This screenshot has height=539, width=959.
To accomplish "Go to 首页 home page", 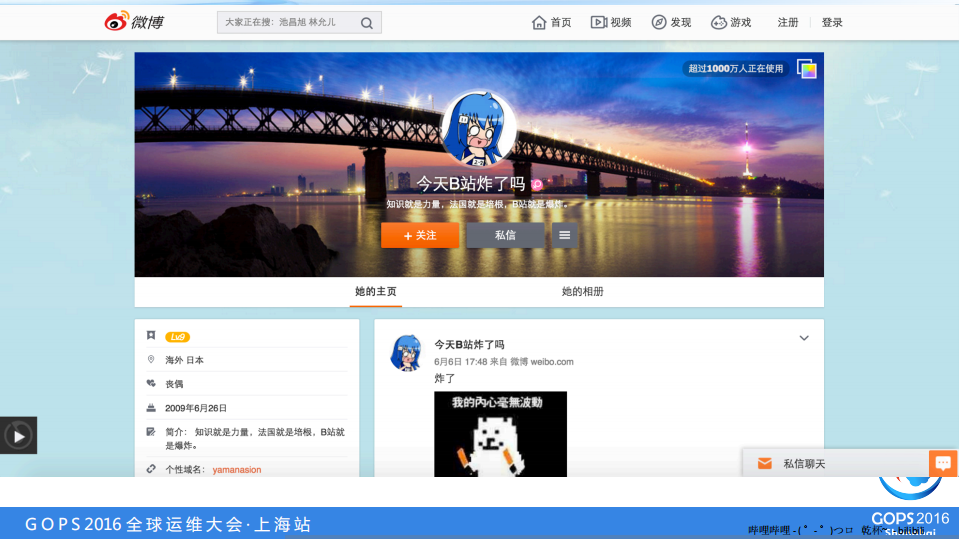I will pos(551,22).
